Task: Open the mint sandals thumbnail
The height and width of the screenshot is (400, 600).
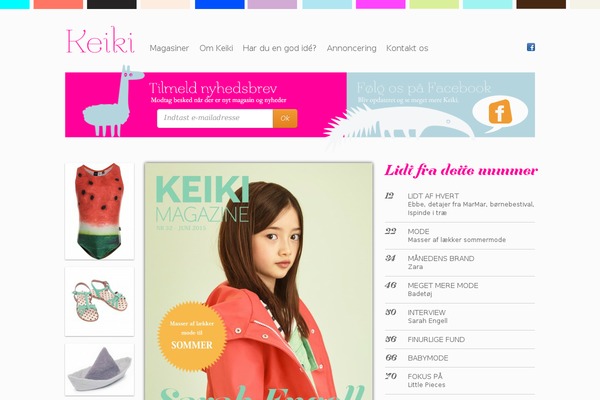Action: click(99, 302)
